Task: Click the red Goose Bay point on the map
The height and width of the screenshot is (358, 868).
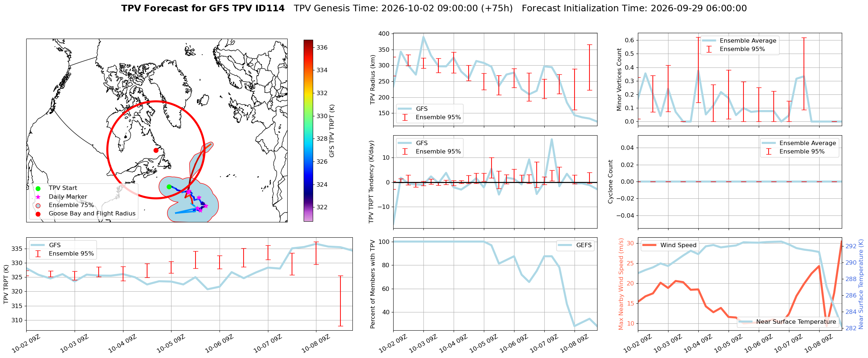Action: [x=156, y=150]
